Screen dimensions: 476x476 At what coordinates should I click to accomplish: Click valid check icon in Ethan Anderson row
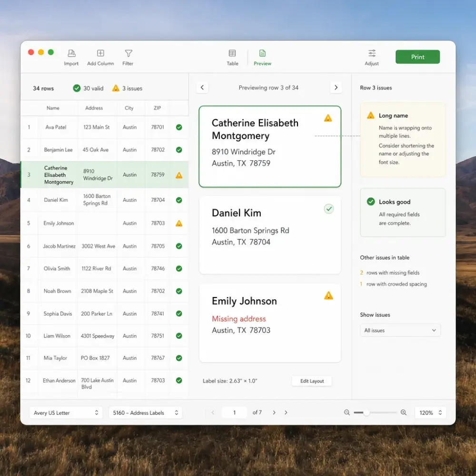coord(179,380)
